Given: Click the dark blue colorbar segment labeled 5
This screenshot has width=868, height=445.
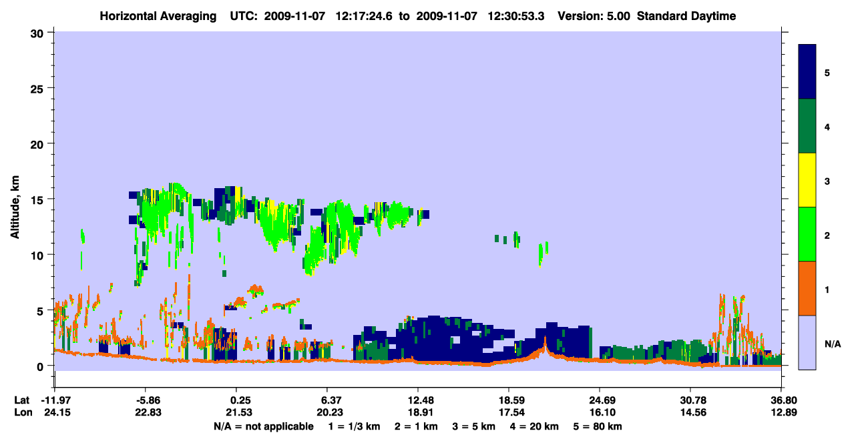Looking at the screenshot, I should (x=807, y=72).
